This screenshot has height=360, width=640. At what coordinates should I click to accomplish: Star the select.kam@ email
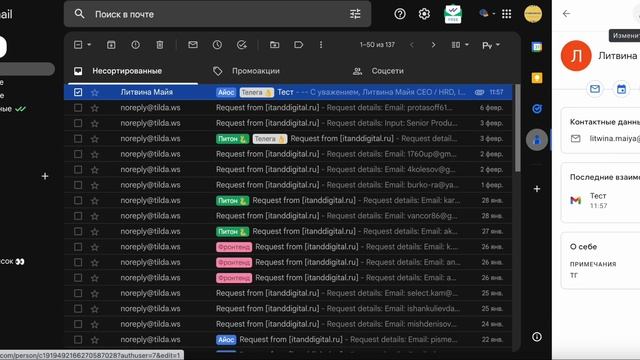95,293
